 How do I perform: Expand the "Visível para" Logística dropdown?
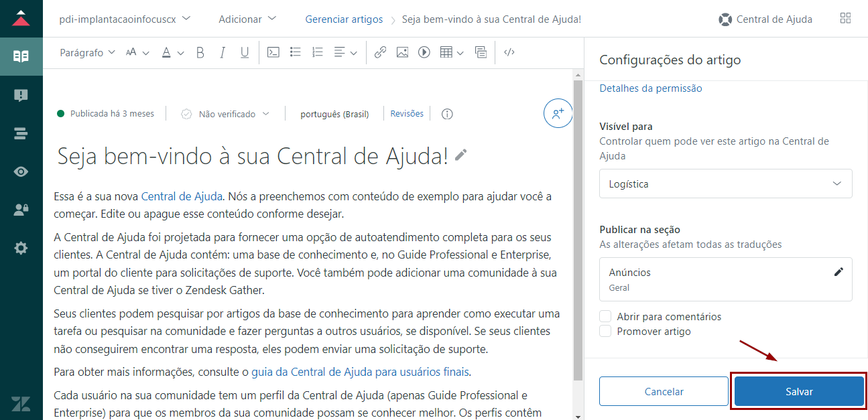pyautogui.click(x=725, y=184)
